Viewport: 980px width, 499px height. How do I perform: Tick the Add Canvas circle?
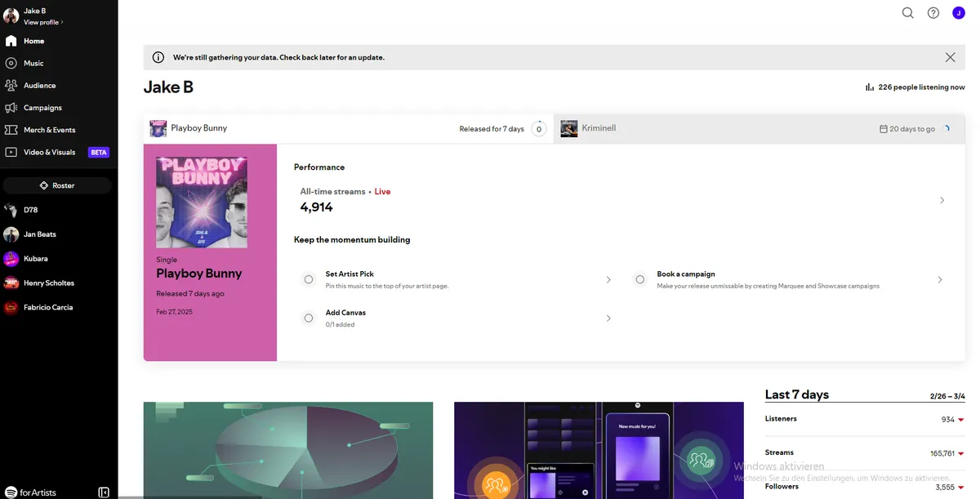tap(309, 318)
